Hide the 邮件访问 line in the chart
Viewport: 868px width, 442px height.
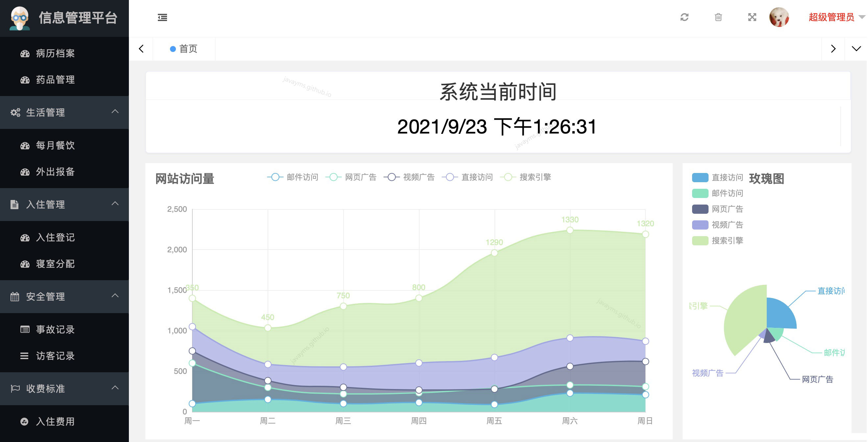[x=301, y=177]
